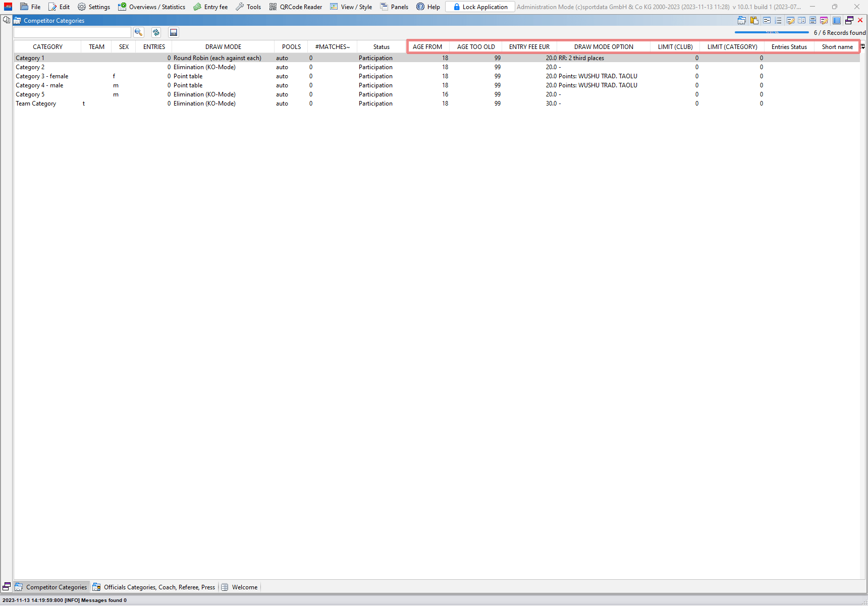Switch to Officials Categories, Coach, Referee, Press tab

pos(154,587)
